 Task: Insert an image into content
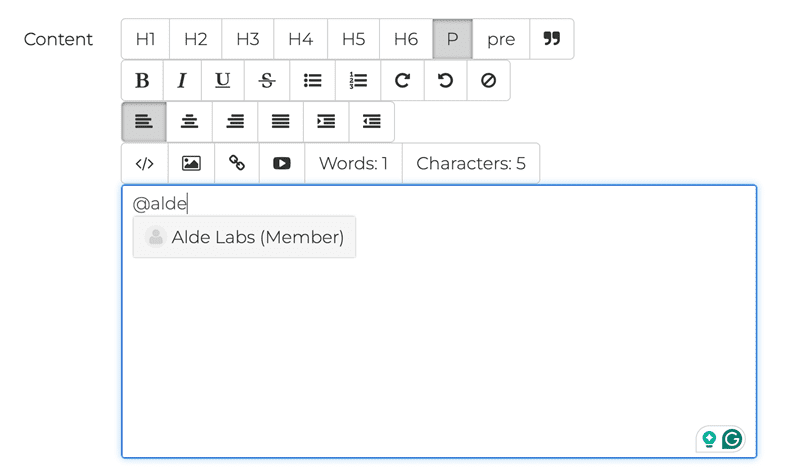(x=191, y=163)
